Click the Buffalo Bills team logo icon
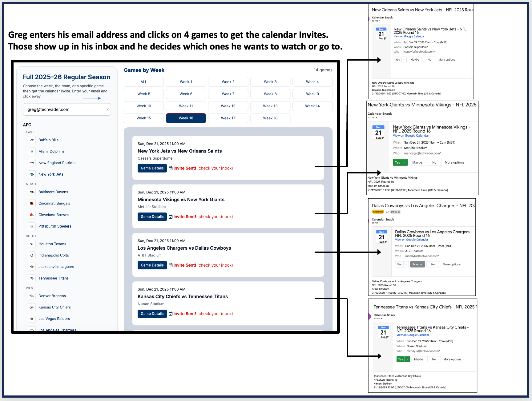 pos(32,140)
